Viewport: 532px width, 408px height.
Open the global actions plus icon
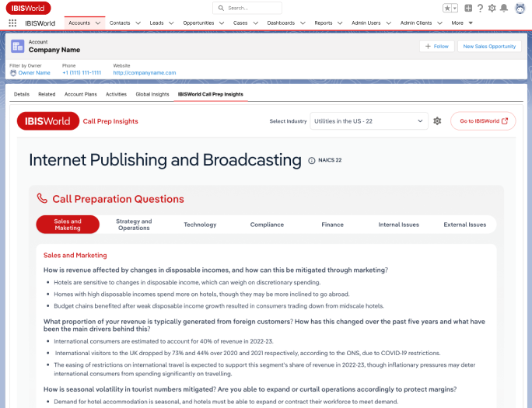click(468, 8)
